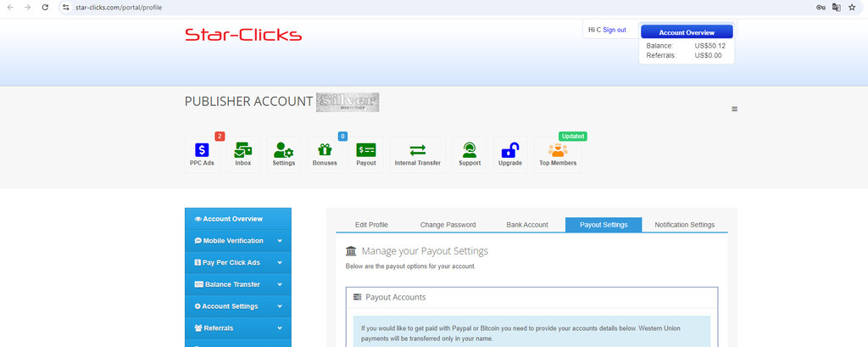Click the Referrals US$0.00 value

pyautogui.click(x=708, y=55)
